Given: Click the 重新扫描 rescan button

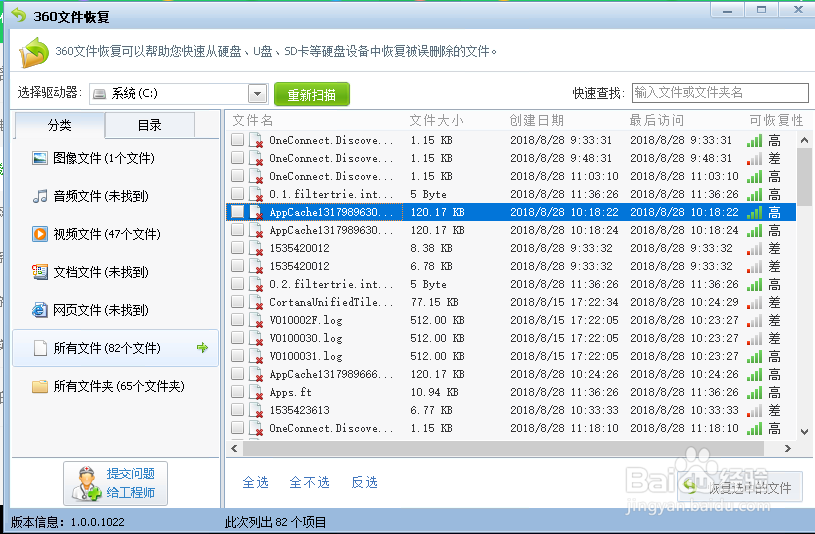Looking at the screenshot, I should coord(312,95).
